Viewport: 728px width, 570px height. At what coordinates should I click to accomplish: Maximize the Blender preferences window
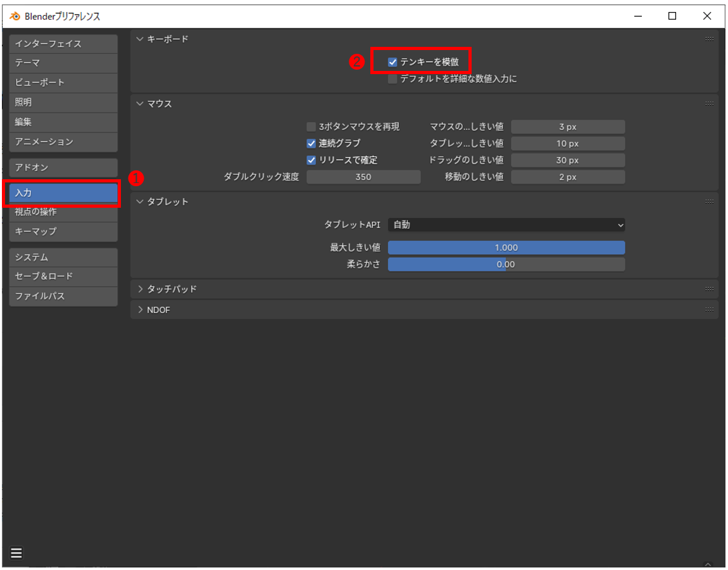(672, 16)
